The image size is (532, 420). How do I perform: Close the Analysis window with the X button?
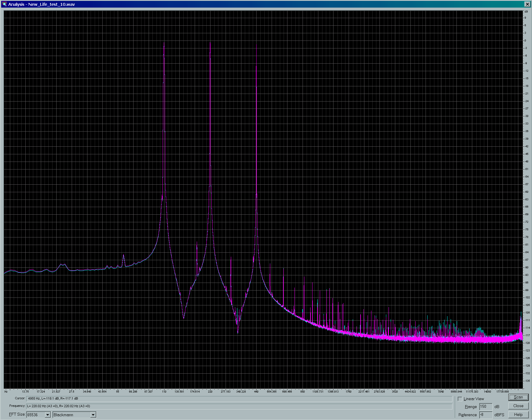point(527,4)
